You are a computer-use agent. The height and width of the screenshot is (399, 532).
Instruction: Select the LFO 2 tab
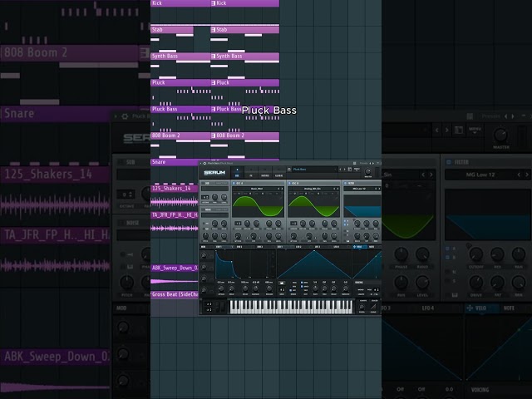[x=298, y=247]
